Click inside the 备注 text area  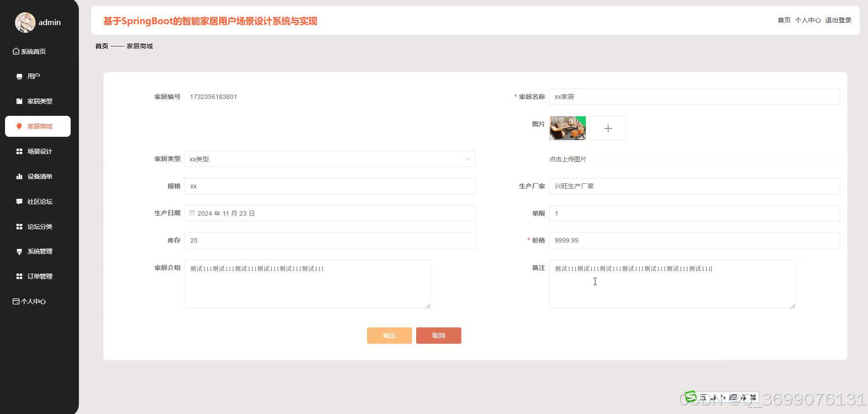coord(672,284)
